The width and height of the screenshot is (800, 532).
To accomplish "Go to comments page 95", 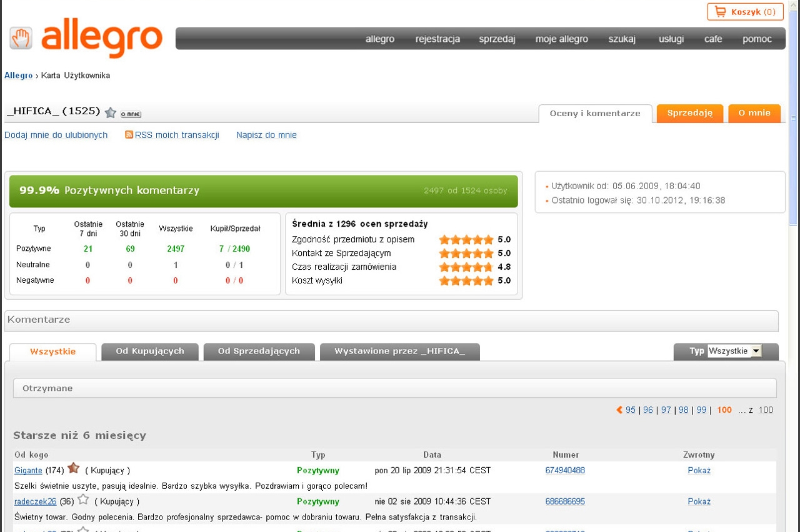I will (x=631, y=410).
